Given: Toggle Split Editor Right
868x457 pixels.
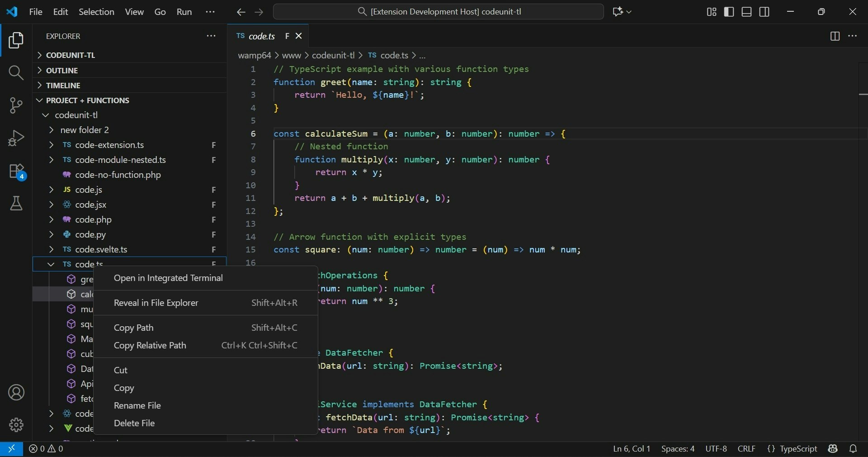Looking at the screenshot, I should (x=835, y=36).
